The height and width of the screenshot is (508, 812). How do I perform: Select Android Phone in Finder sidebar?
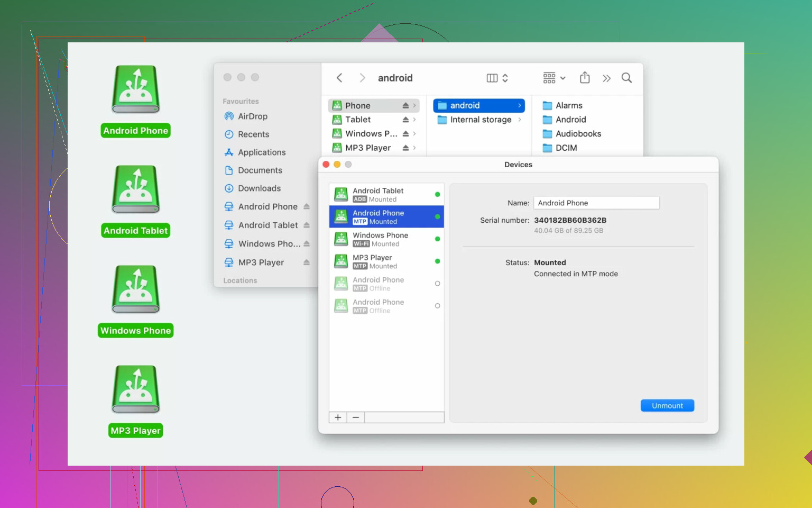[x=267, y=207]
